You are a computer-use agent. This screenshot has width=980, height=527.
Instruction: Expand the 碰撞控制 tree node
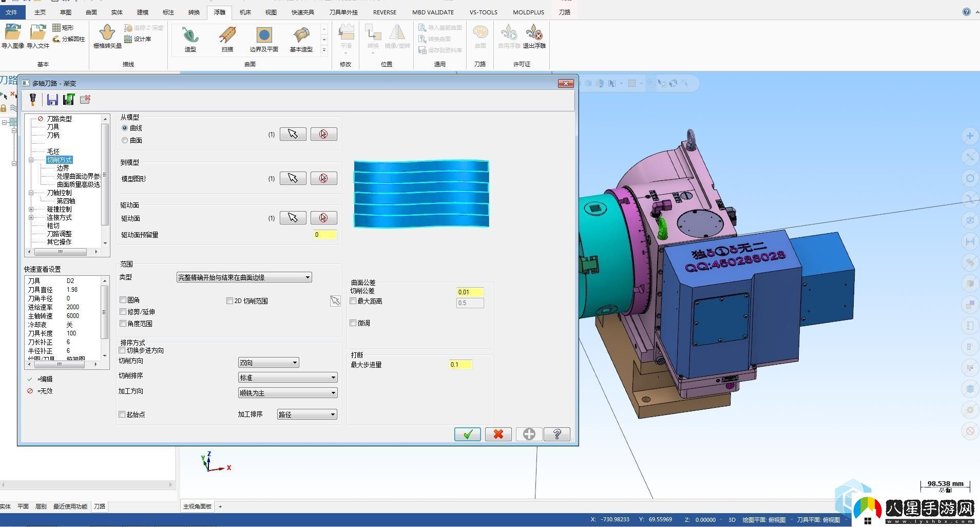31,209
